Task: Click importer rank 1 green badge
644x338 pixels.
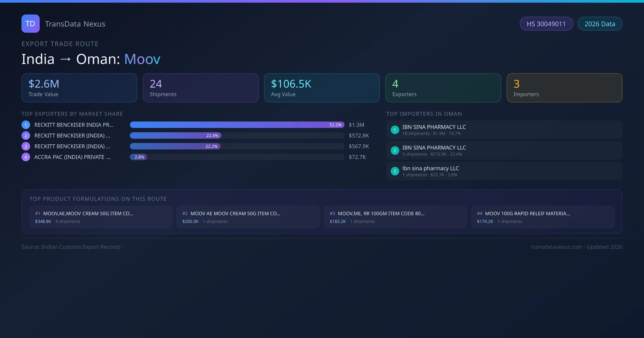Action: pyautogui.click(x=395, y=130)
